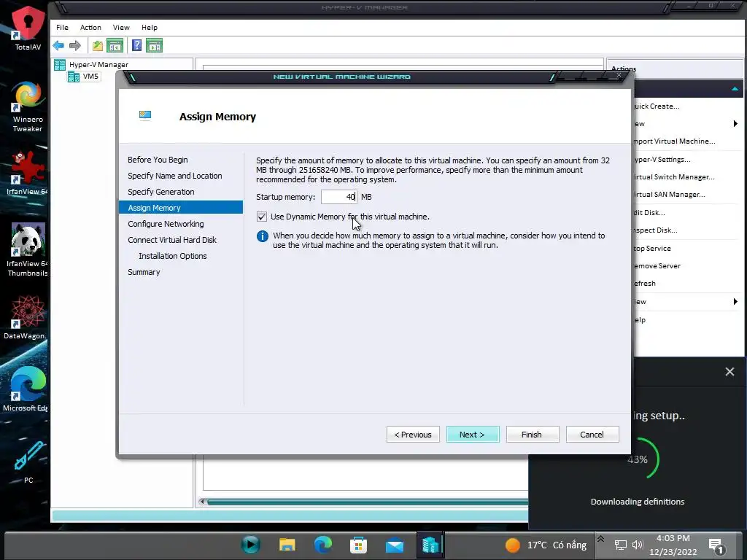Go to the Summary wizard step
Screen dimensions: 747x560
pyautogui.click(x=144, y=272)
